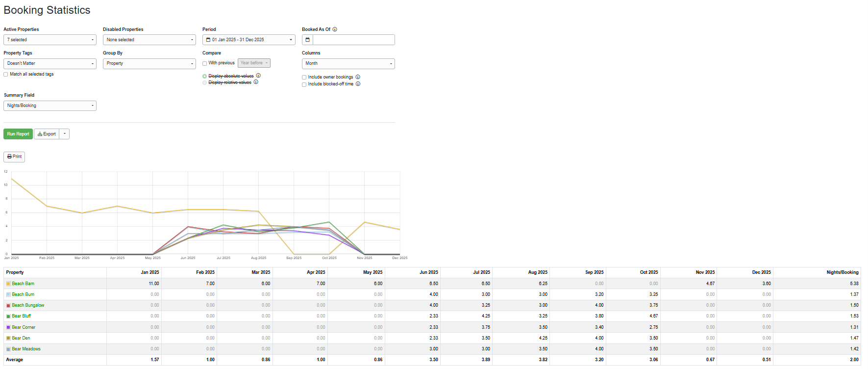Open the Group By dropdown
The image size is (868, 370).
(149, 63)
